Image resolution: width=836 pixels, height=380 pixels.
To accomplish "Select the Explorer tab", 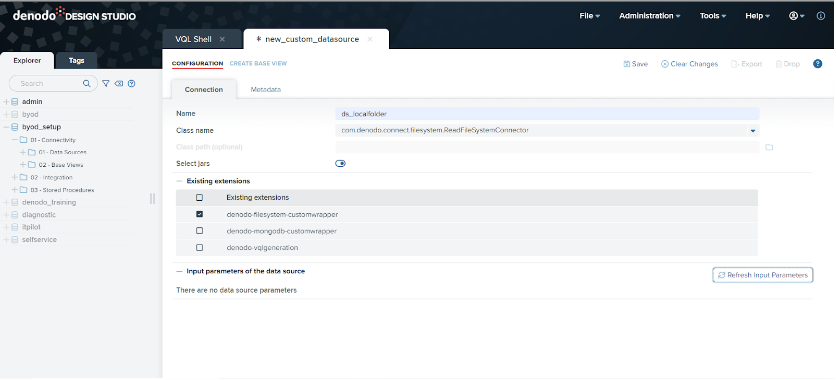I will click(27, 61).
